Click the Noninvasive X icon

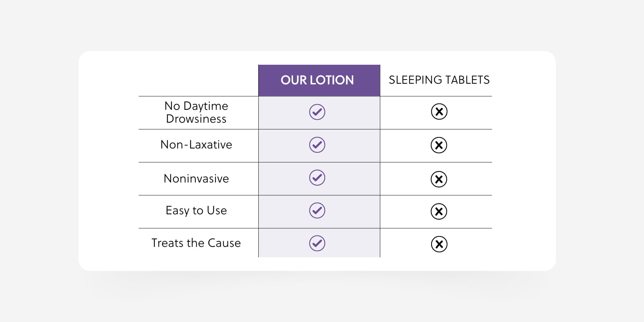point(439,179)
